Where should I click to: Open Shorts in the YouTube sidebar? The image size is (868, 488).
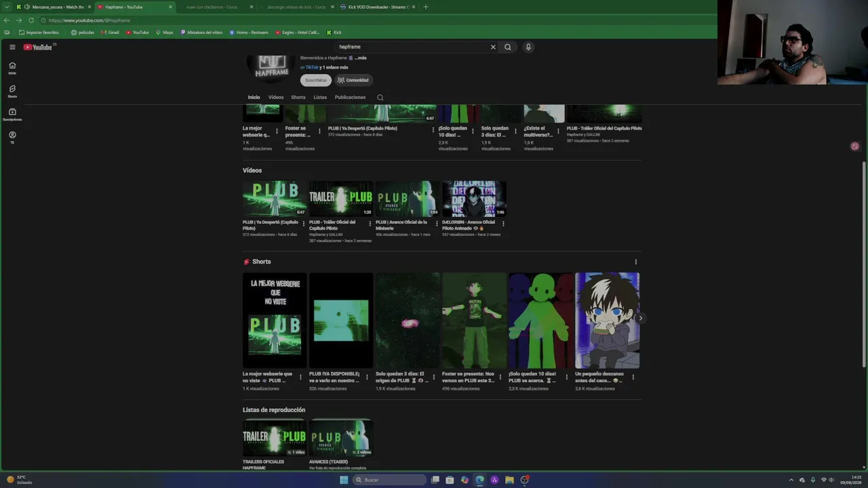[12, 91]
